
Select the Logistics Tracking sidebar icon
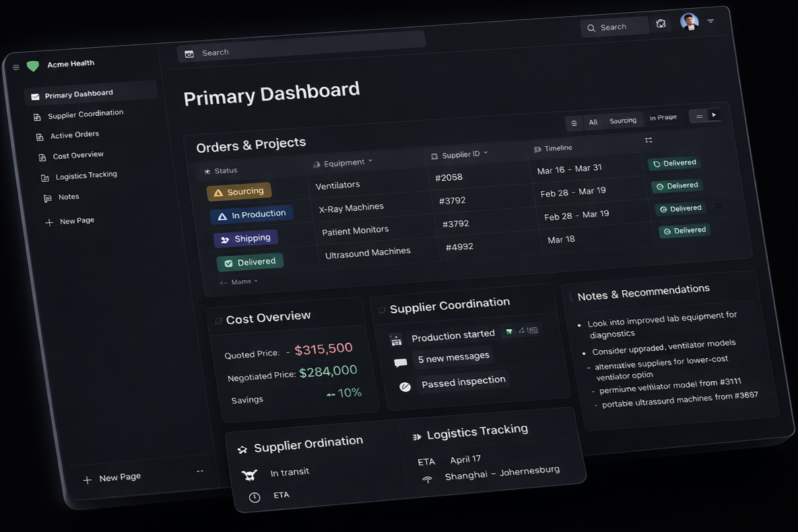[x=44, y=176]
